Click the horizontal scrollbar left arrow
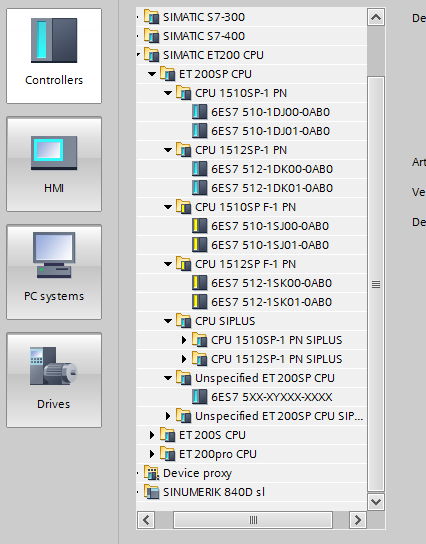Image resolution: width=426 pixels, height=544 pixels. point(146,520)
